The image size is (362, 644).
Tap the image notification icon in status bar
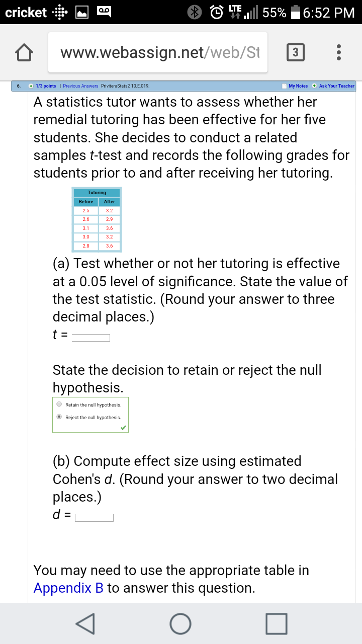click(83, 12)
